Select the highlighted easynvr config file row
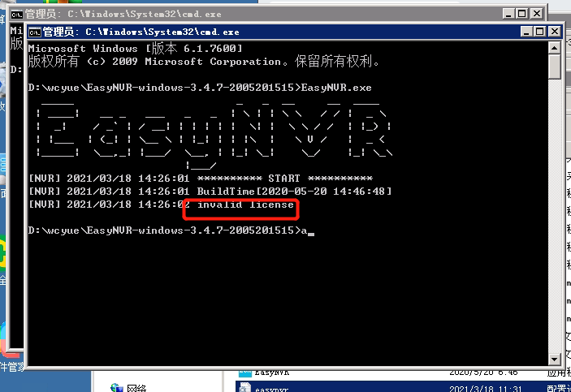The height and width of the screenshot is (392, 571). pos(403,387)
